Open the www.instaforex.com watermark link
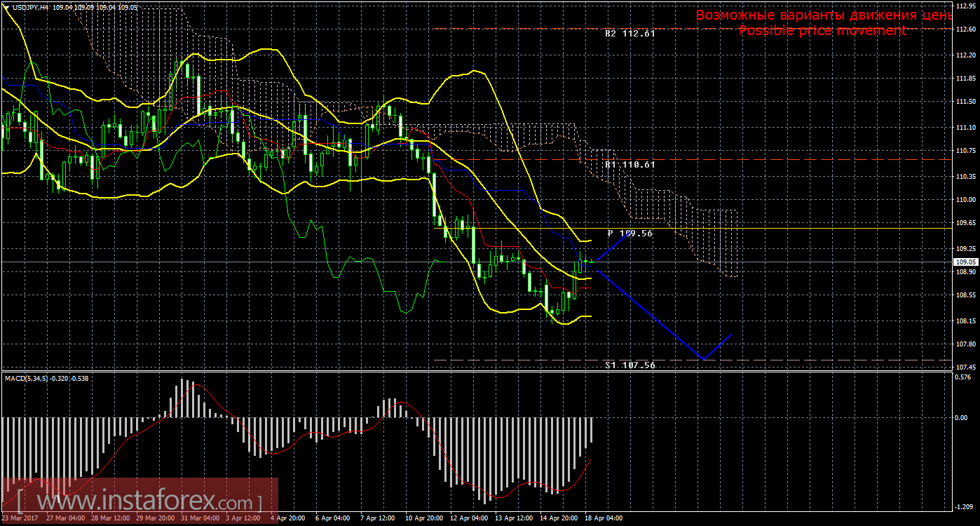 [139, 503]
